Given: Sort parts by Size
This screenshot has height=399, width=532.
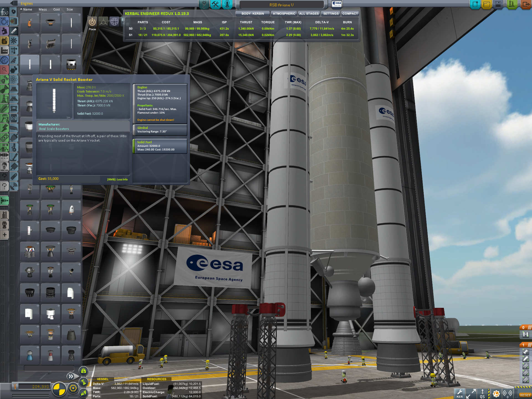Looking at the screenshot, I should coord(70,9).
